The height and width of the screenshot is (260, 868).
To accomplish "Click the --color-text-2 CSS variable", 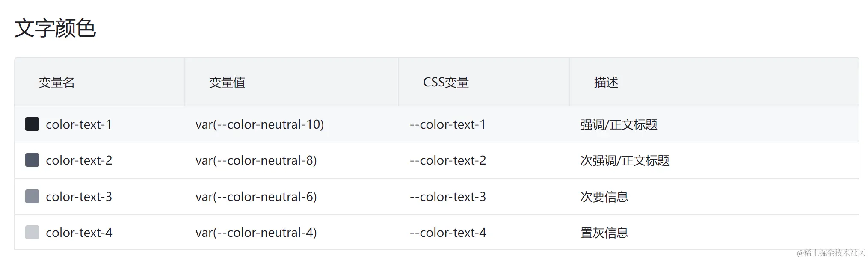I will [x=448, y=160].
